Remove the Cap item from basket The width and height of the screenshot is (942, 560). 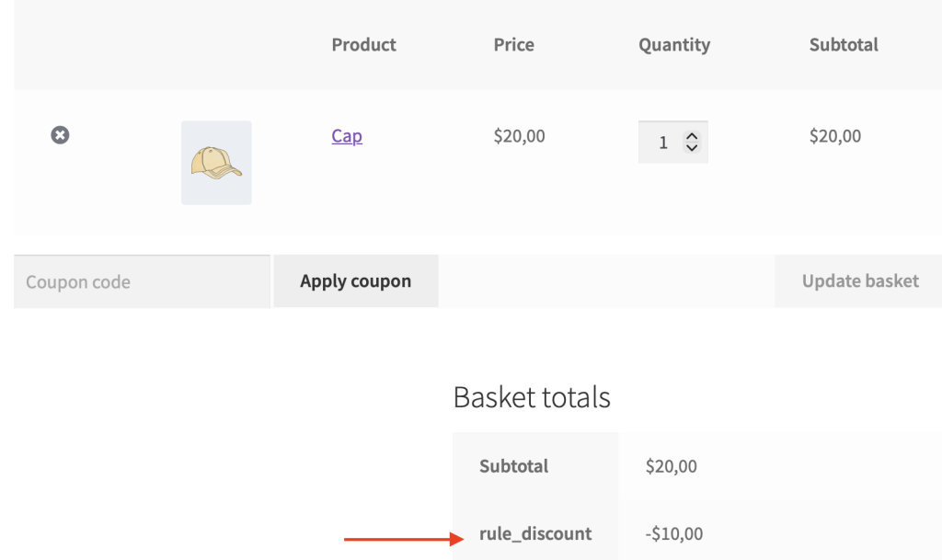click(60, 135)
